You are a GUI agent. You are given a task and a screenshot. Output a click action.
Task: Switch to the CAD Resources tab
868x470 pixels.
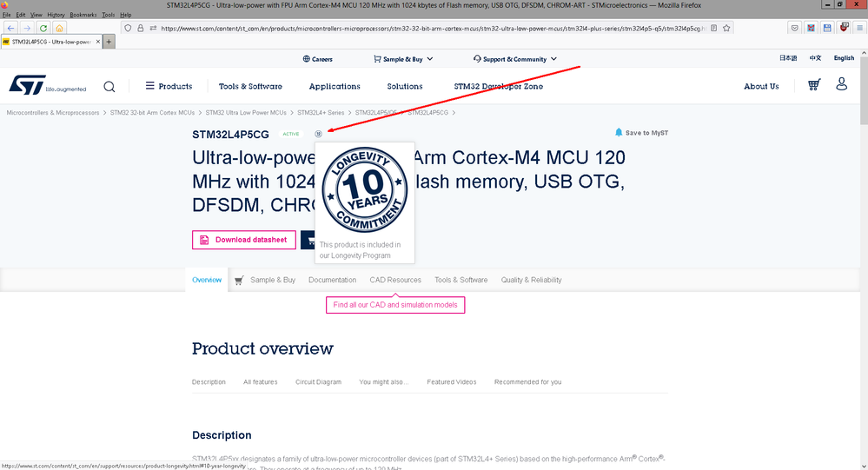pos(395,280)
